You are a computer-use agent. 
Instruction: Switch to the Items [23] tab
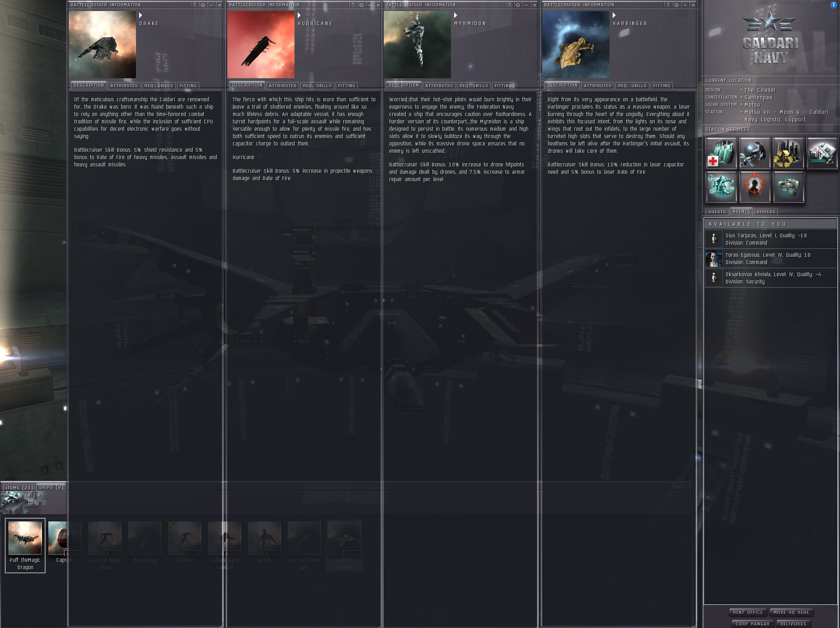(x=19, y=488)
